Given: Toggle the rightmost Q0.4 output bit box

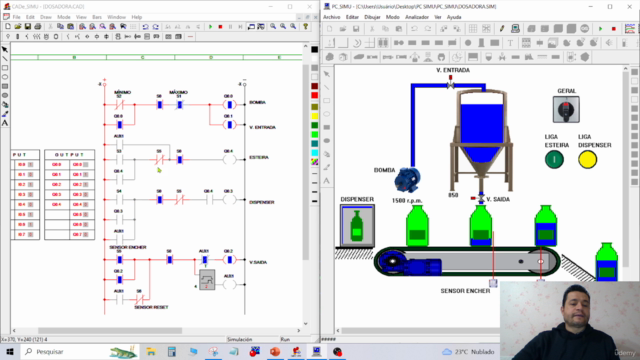Looking at the screenshot, I should [86, 204].
